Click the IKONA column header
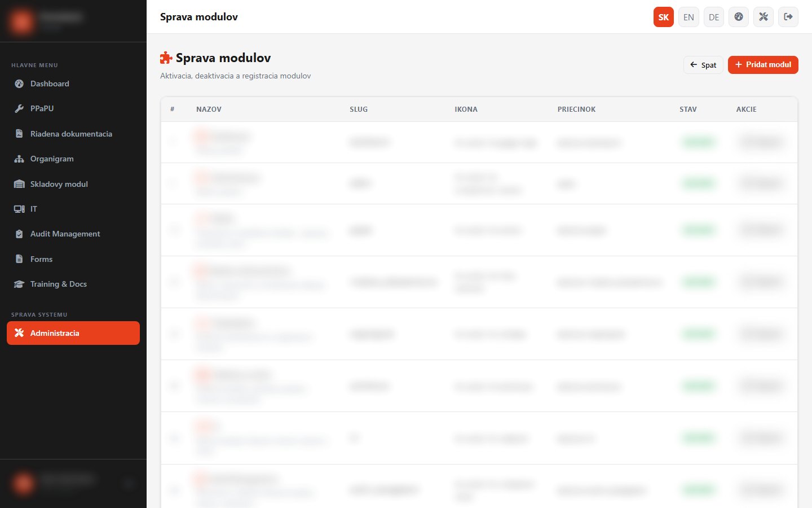Image resolution: width=812 pixels, height=508 pixels. [466, 110]
